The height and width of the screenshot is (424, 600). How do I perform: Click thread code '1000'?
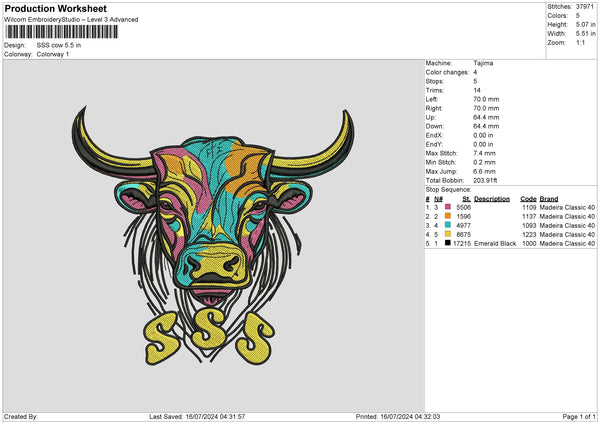pyautogui.click(x=529, y=243)
